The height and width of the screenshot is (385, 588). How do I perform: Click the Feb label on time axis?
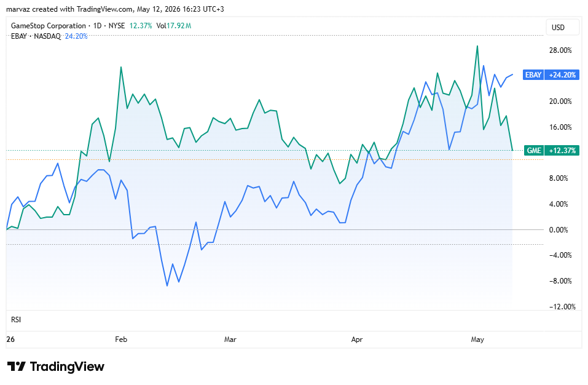tap(121, 339)
